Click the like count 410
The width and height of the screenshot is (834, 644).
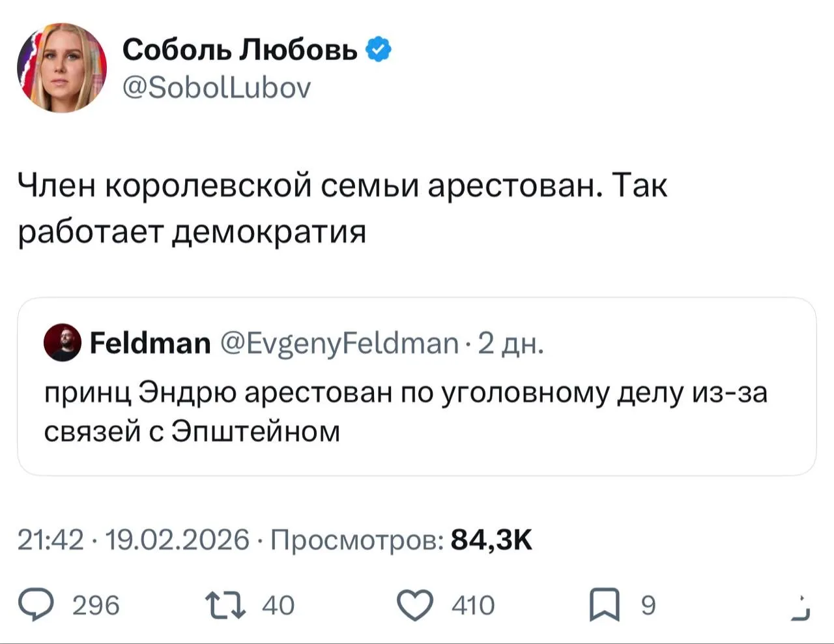coord(473,606)
